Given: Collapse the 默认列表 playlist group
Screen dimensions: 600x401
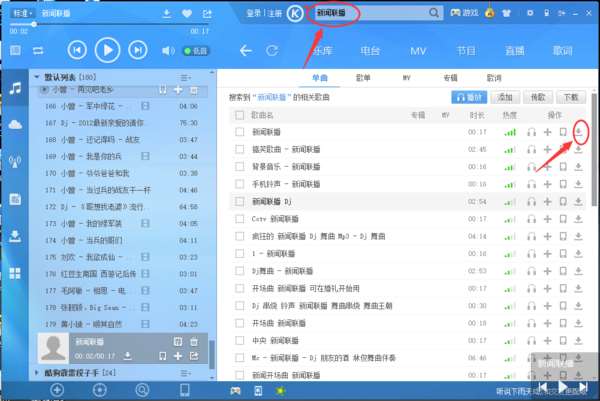Looking at the screenshot, I should tap(37, 77).
